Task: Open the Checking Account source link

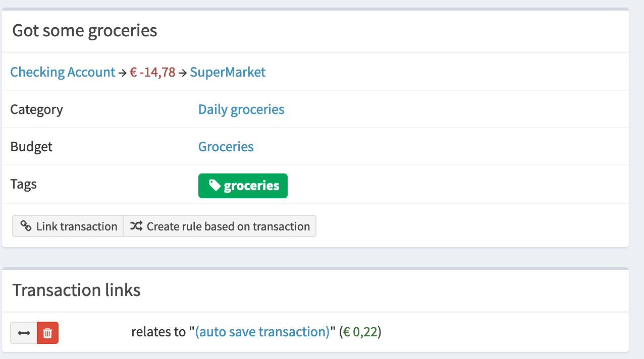Action: pyautogui.click(x=63, y=72)
